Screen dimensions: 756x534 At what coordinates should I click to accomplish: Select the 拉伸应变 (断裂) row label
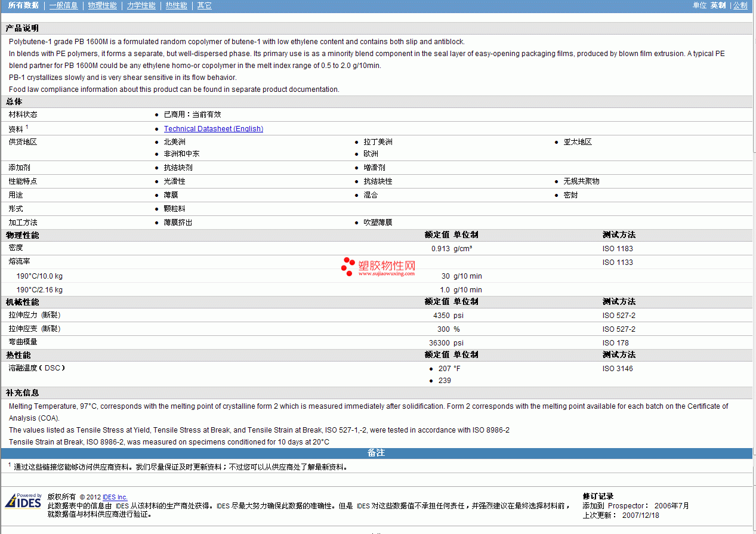point(35,329)
